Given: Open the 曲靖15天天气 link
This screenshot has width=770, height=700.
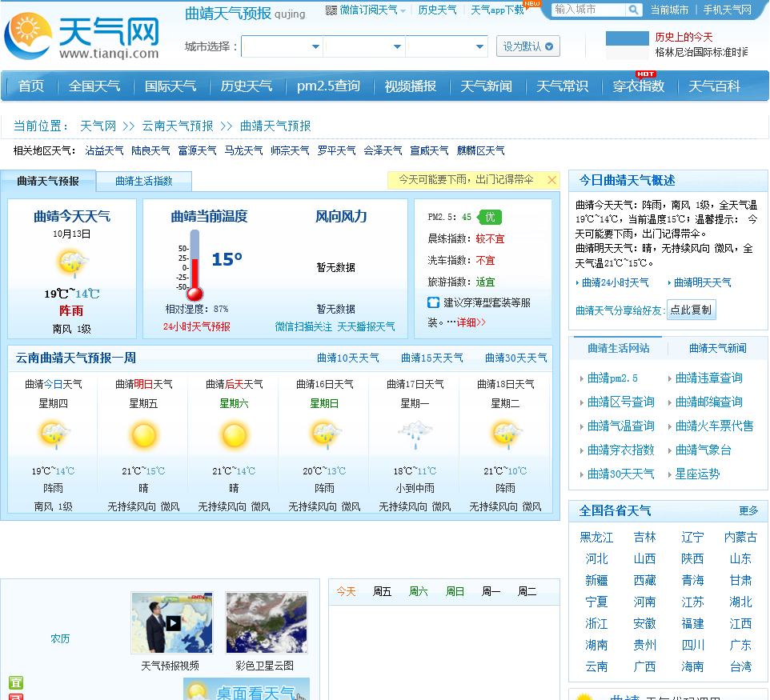Looking at the screenshot, I should [431, 358].
